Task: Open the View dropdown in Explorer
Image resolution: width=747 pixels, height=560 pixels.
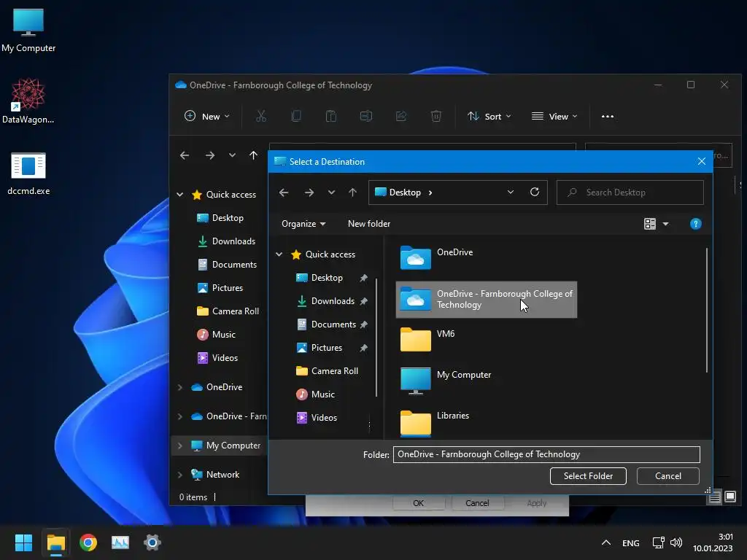Action: [x=554, y=116]
